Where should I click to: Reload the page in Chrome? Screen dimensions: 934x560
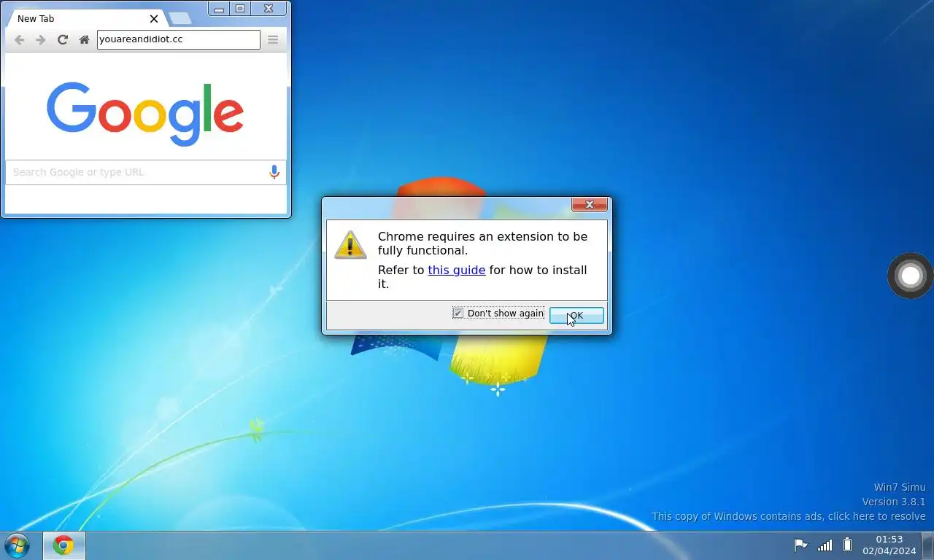(63, 39)
